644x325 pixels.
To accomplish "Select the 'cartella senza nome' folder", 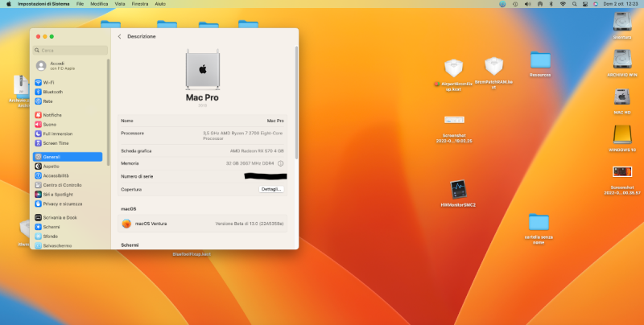I will point(539,222).
